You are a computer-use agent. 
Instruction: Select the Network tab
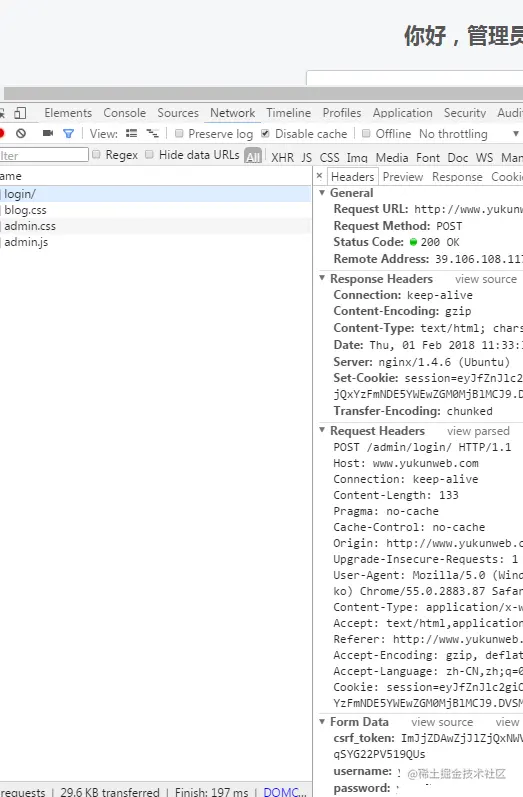233,113
